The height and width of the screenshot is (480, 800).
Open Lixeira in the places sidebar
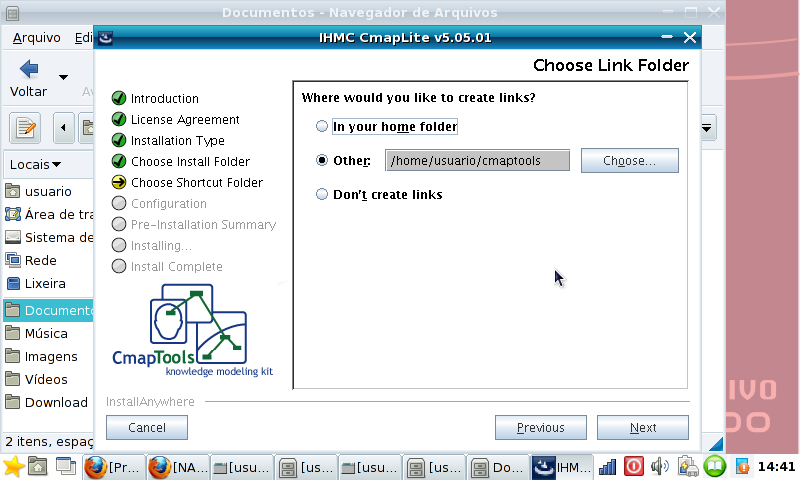tap(48, 283)
